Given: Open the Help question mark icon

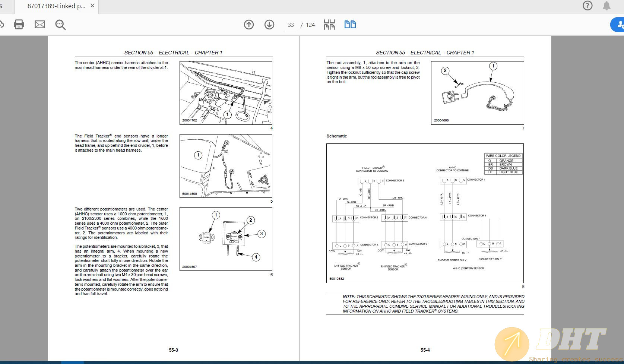Looking at the screenshot, I should tap(587, 6).
